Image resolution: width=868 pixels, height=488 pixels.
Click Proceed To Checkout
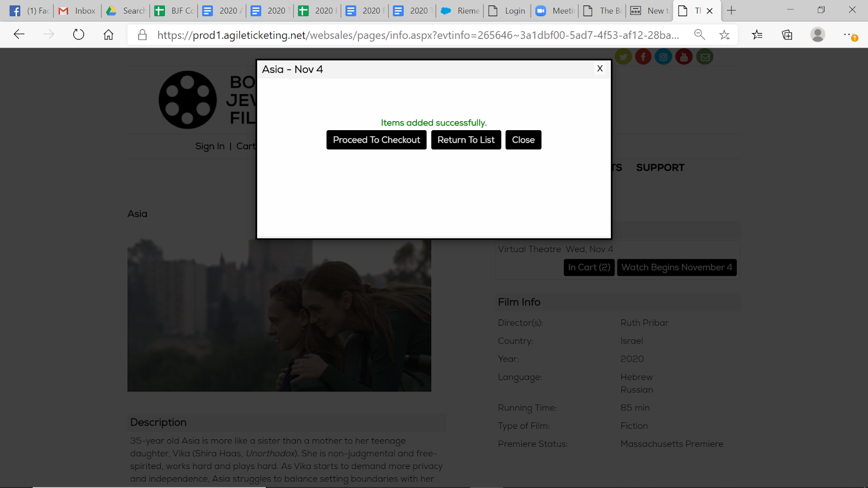coord(376,140)
